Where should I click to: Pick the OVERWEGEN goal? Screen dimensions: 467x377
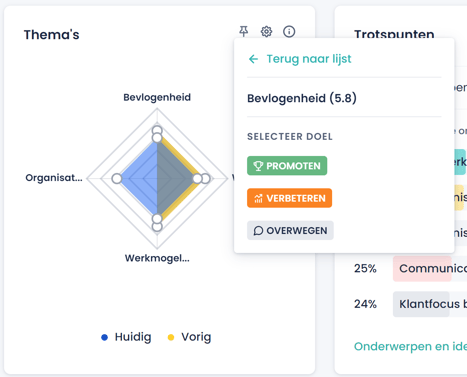(x=290, y=230)
